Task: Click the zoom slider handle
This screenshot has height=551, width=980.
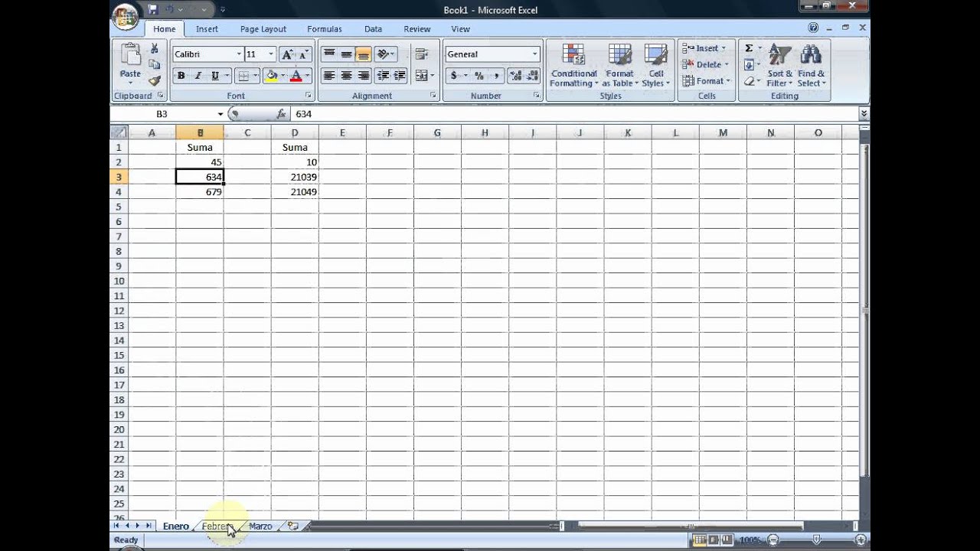Action: [x=816, y=540]
